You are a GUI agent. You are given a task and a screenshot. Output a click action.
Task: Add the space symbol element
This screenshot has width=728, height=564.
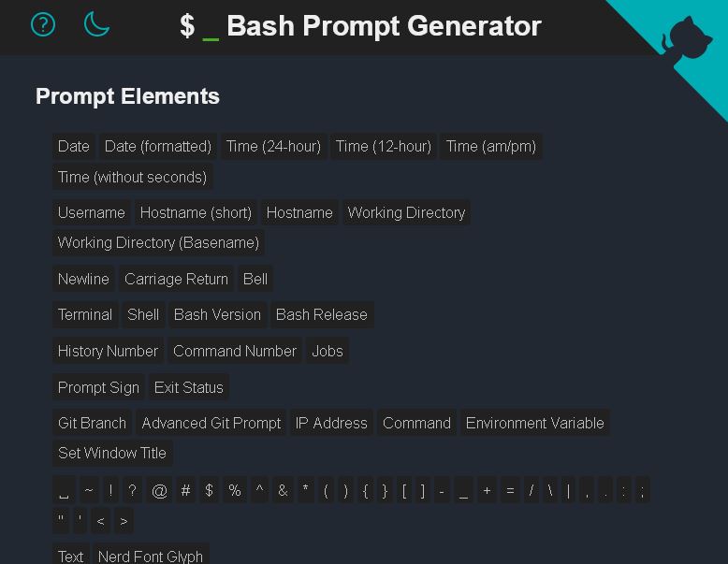coord(64,490)
